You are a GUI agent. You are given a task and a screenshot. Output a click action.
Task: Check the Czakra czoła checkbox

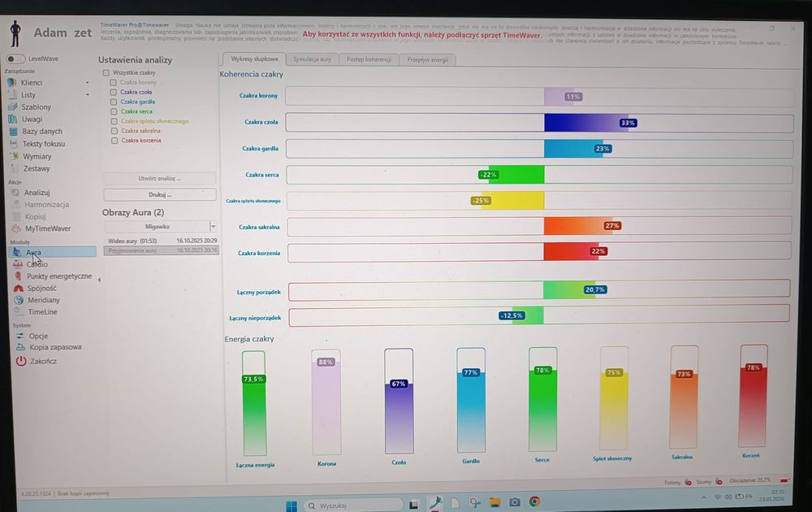(114, 93)
